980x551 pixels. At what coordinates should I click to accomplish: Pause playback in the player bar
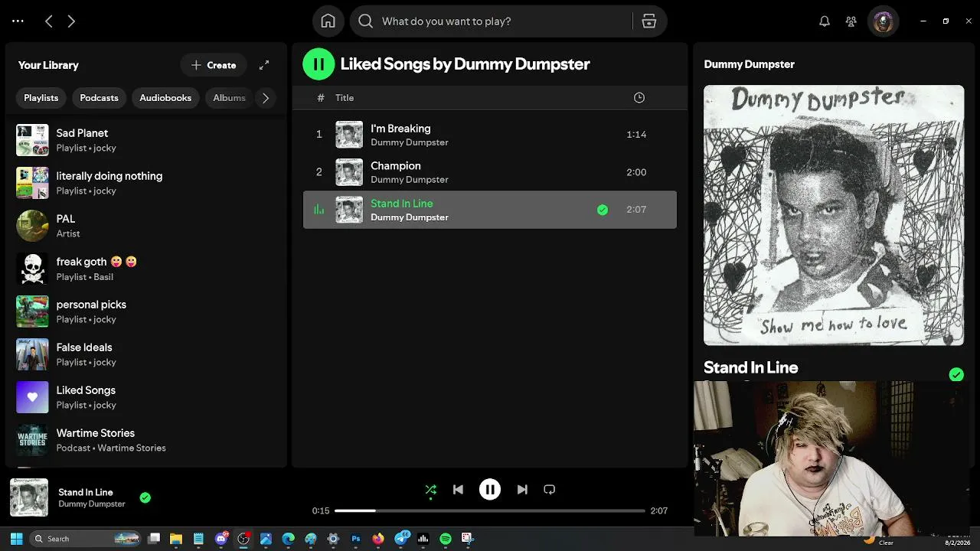click(490, 490)
